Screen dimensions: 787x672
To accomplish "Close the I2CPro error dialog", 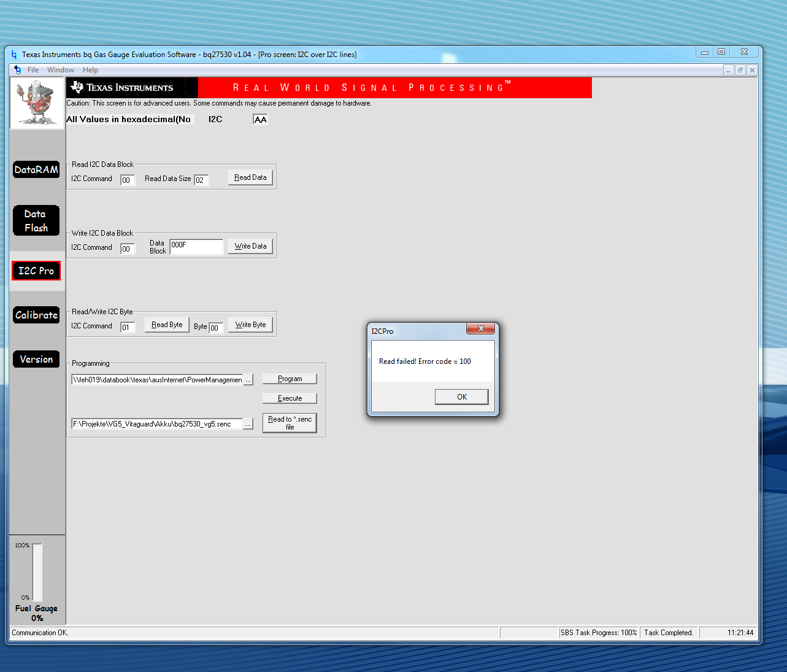I will (481, 329).
